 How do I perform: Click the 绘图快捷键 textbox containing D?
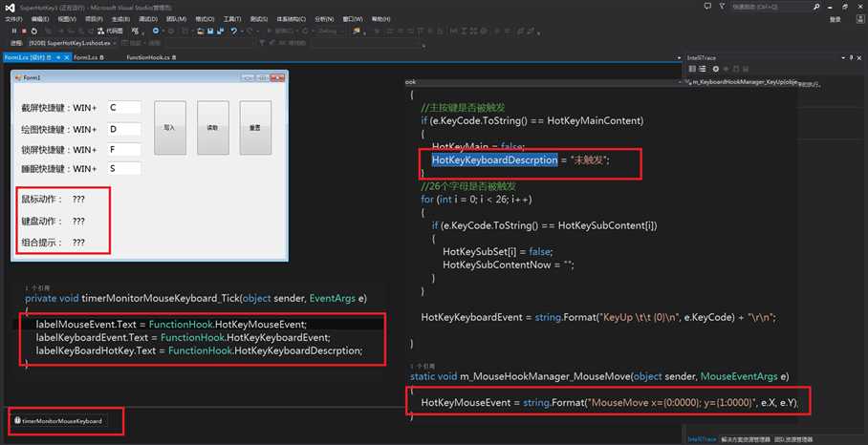124,129
